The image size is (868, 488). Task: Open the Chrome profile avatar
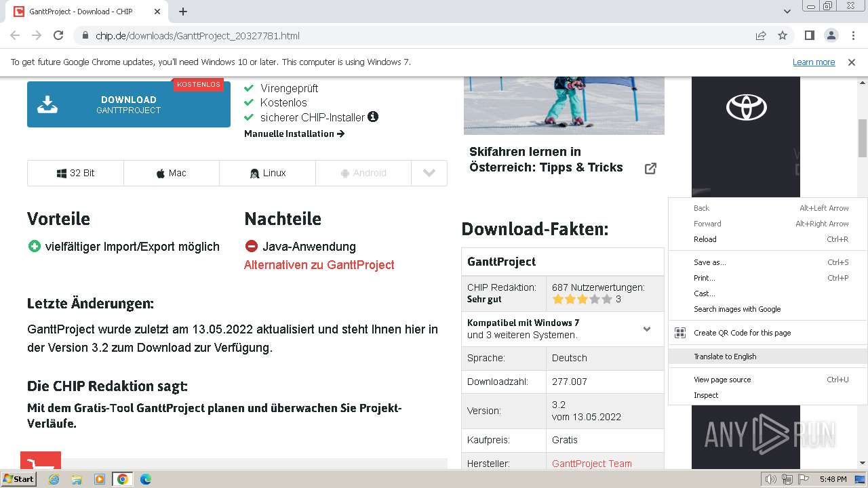point(831,35)
